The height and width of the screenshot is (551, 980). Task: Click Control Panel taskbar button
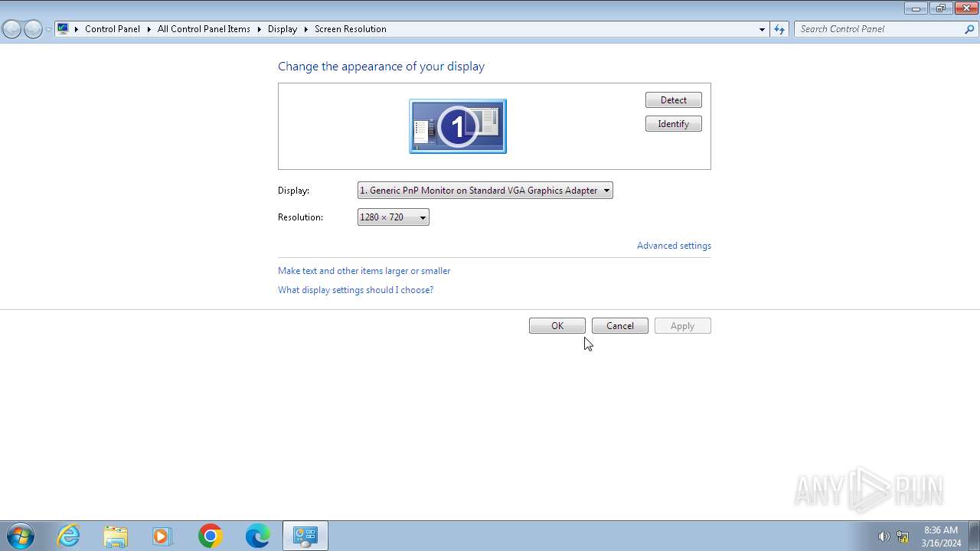(x=305, y=536)
